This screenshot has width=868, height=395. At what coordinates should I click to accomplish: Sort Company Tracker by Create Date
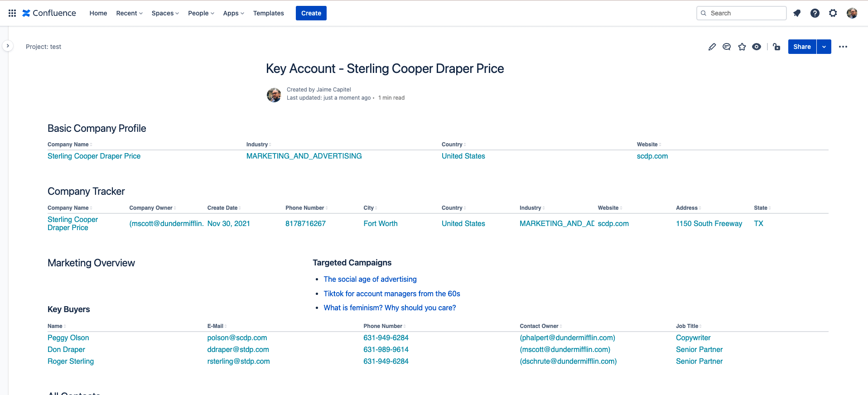224,208
